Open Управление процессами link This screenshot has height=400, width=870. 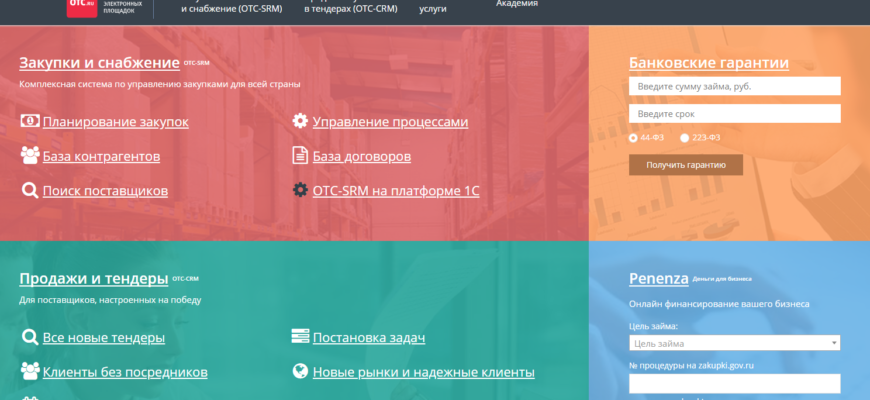coord(390,122)
